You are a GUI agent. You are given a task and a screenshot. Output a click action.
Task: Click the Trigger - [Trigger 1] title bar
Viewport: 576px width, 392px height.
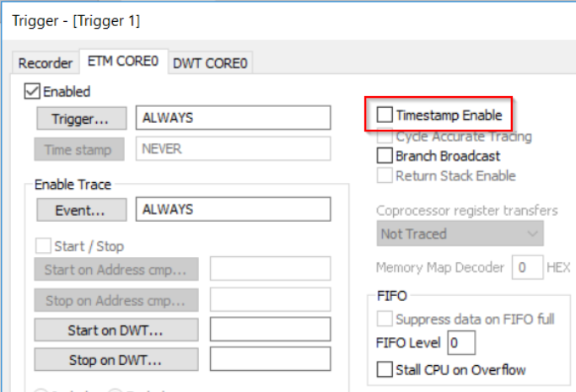[x=253, y=20]
